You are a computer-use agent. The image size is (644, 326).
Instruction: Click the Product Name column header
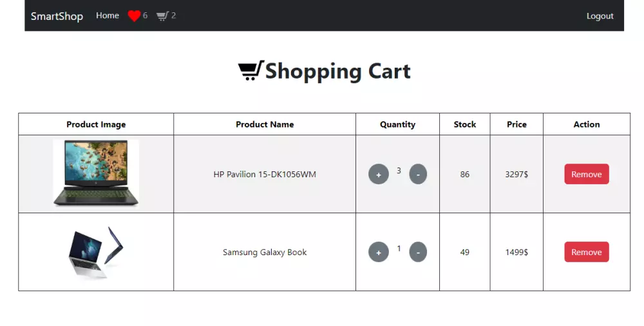pos(265,124)
